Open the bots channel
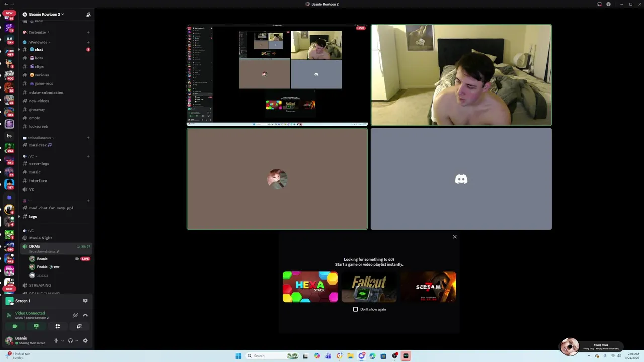This screenshot has width=644, height=362. (x=55, y=58)
